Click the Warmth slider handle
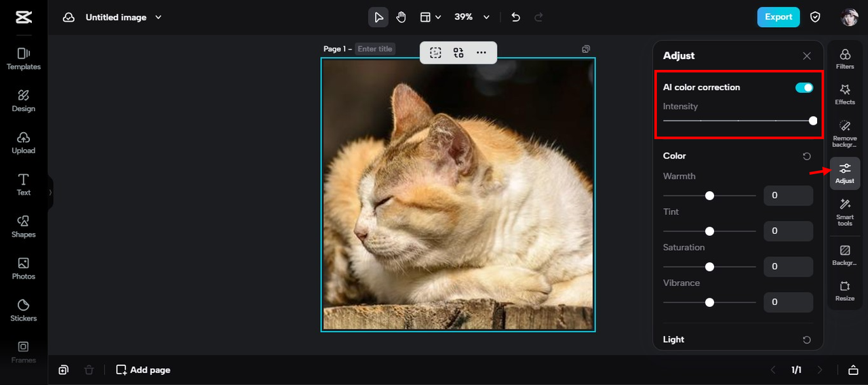The height and width of the screenshot is (385, 868). coord(709,195)
